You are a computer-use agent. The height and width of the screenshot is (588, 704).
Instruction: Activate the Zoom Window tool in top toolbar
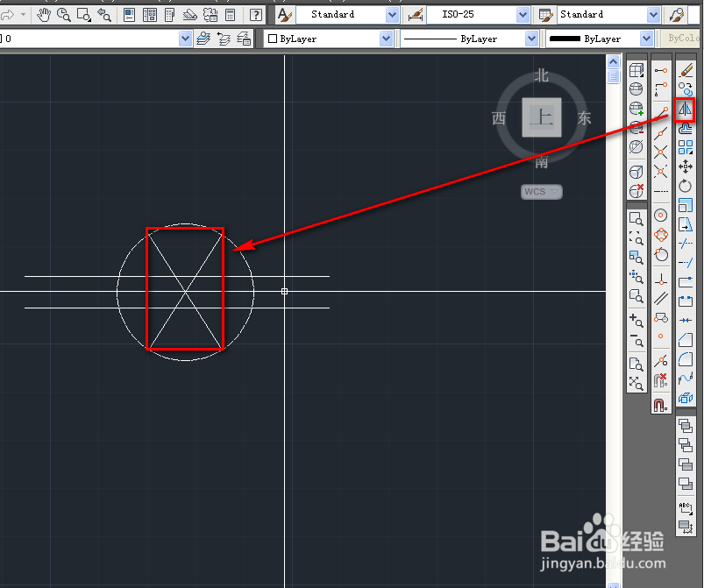[84, 15]
